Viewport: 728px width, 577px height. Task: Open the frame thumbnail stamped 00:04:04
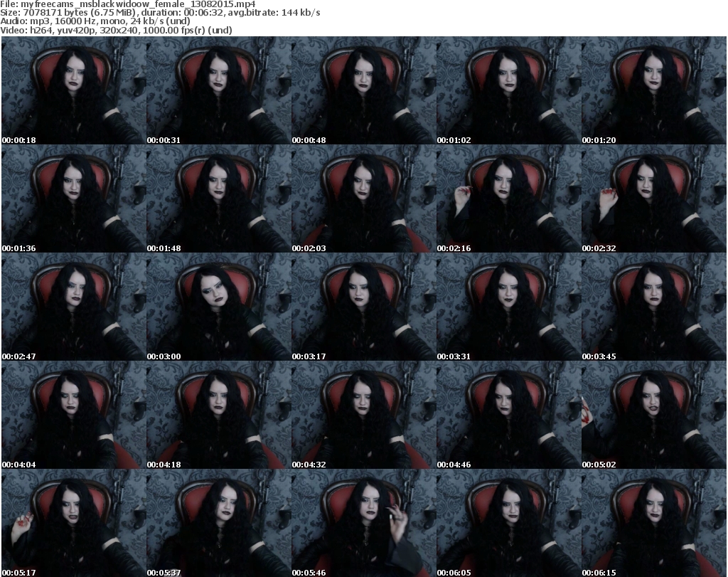[x=74, y=415]
